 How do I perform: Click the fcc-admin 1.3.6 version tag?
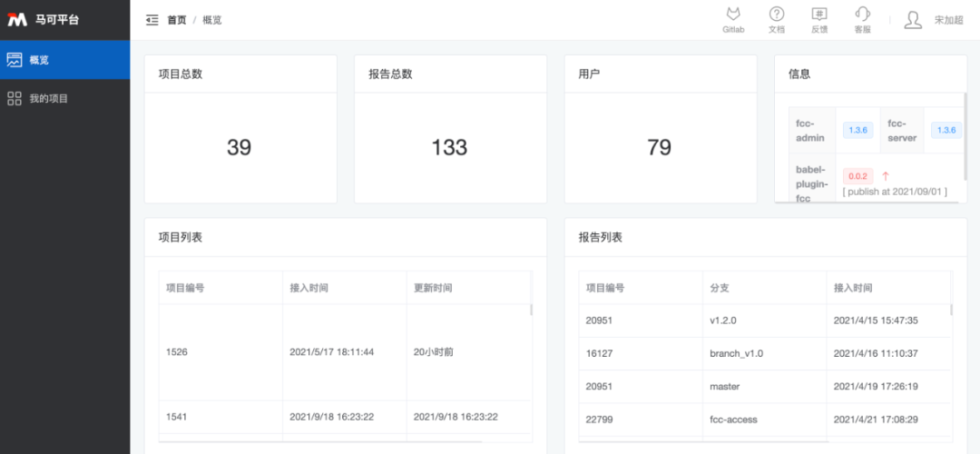pos(857,130)
